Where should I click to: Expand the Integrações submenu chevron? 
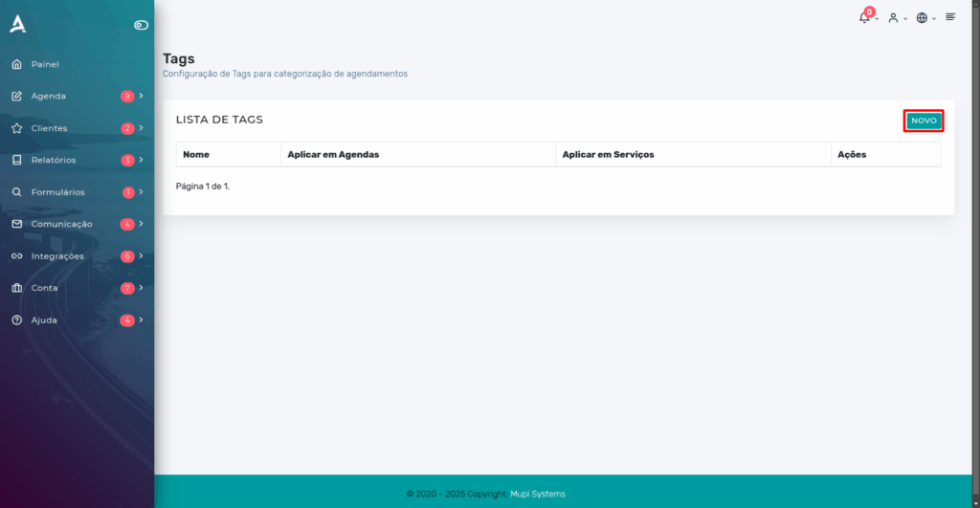click(142, 255)
